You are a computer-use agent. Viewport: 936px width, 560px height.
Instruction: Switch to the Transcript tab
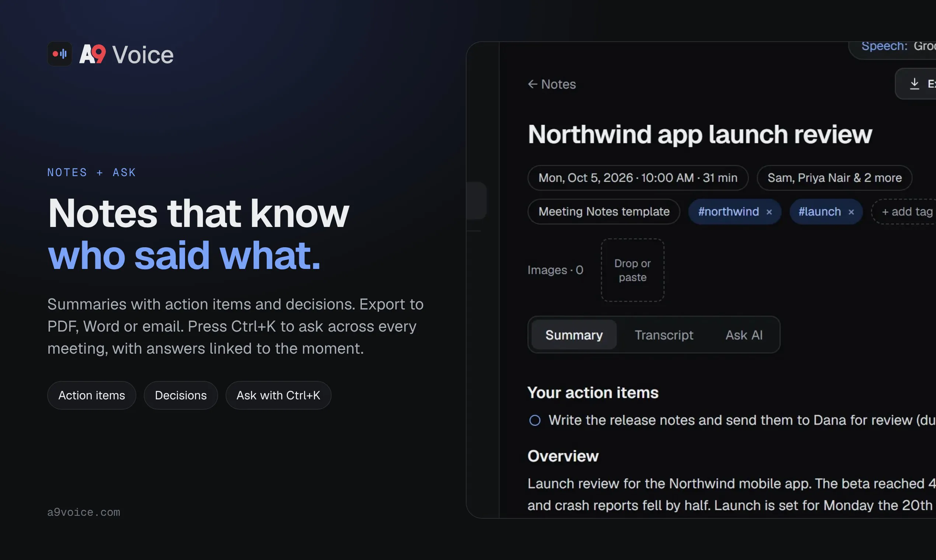pyautogui.click(x=664, y=335)
